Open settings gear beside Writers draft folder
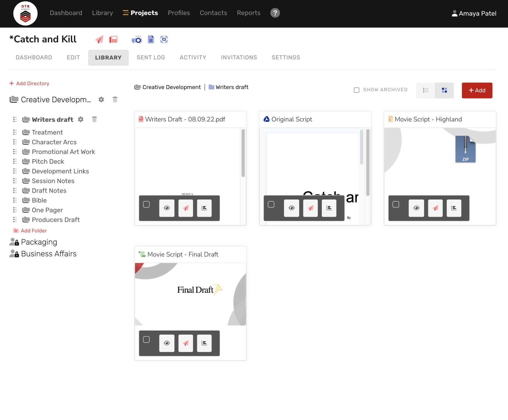The height and width of the screenshot is (420, 508). click(81, 119)
